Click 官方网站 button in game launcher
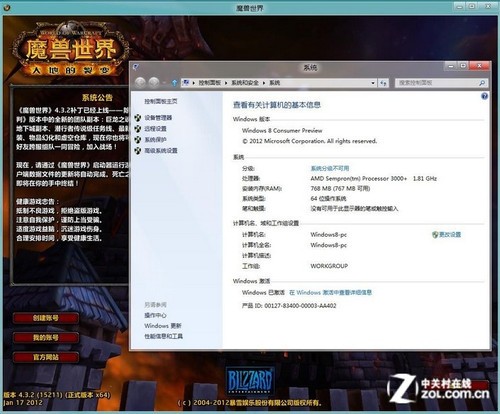Image resolution: width=500 pixels, height=414 pixels. (x=46, y=357)
